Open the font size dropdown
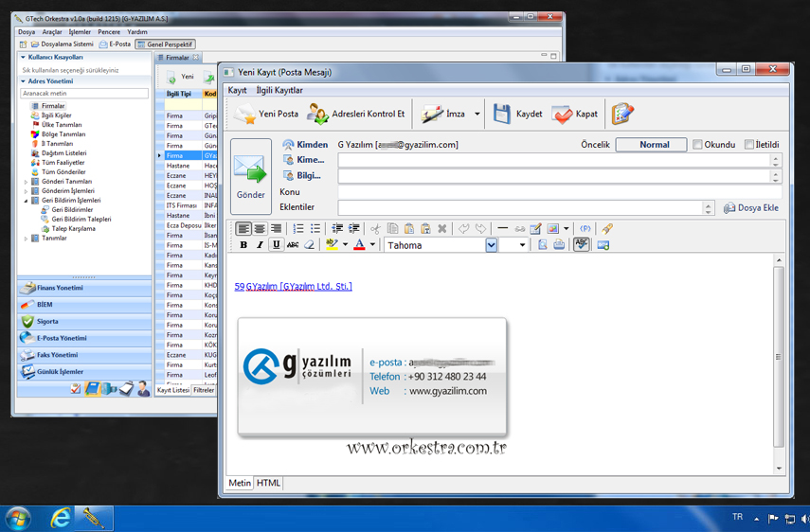The image size is (810, 532). [x=522, y=245]
